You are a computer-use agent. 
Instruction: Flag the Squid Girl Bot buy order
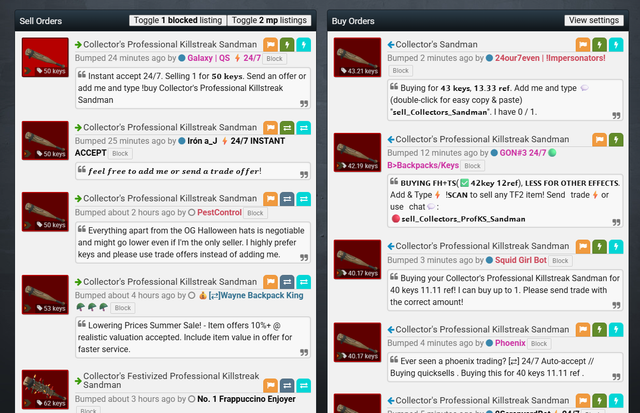pos(583,246)
